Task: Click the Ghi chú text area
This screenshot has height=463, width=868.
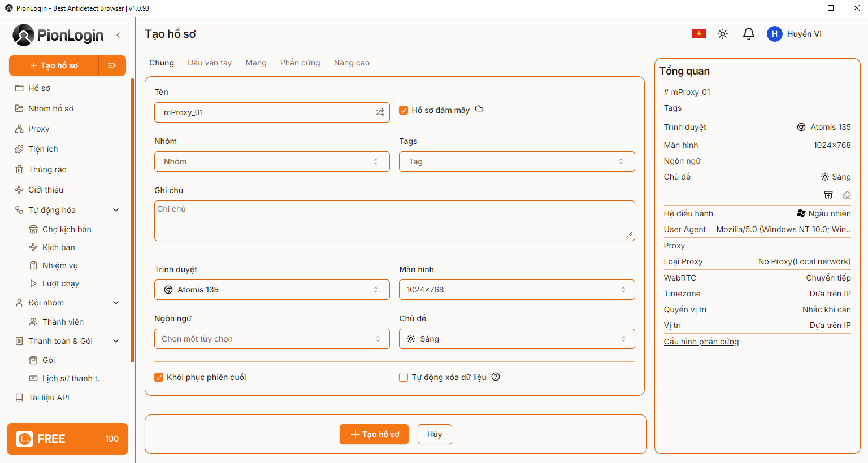Action: click(394, 221)
